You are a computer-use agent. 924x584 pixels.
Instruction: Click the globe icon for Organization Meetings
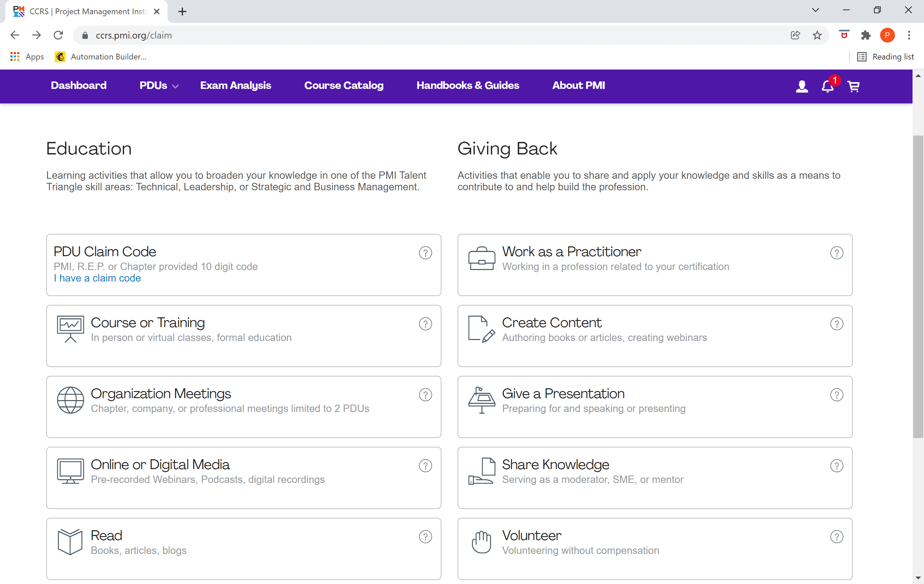[70, 400]
